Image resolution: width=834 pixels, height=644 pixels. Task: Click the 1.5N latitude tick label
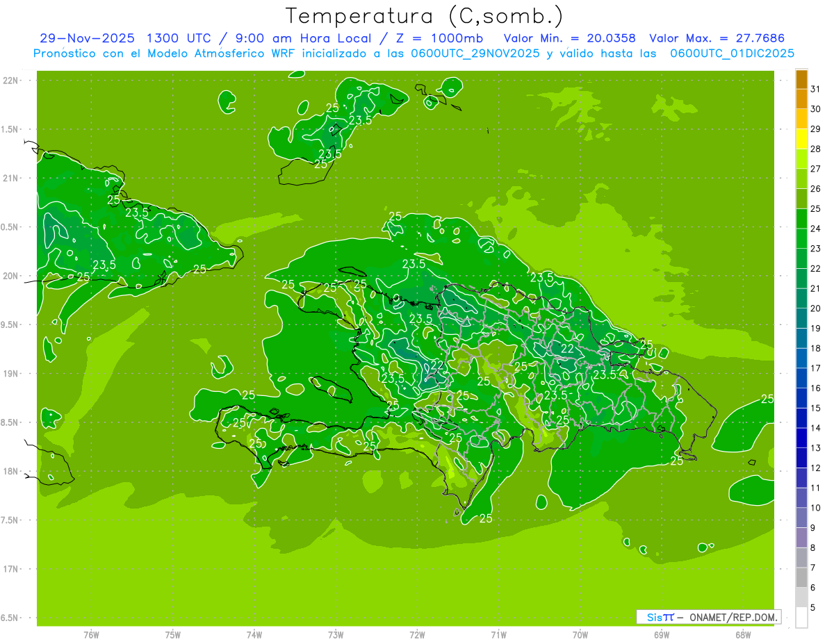(x=10, y=129)
